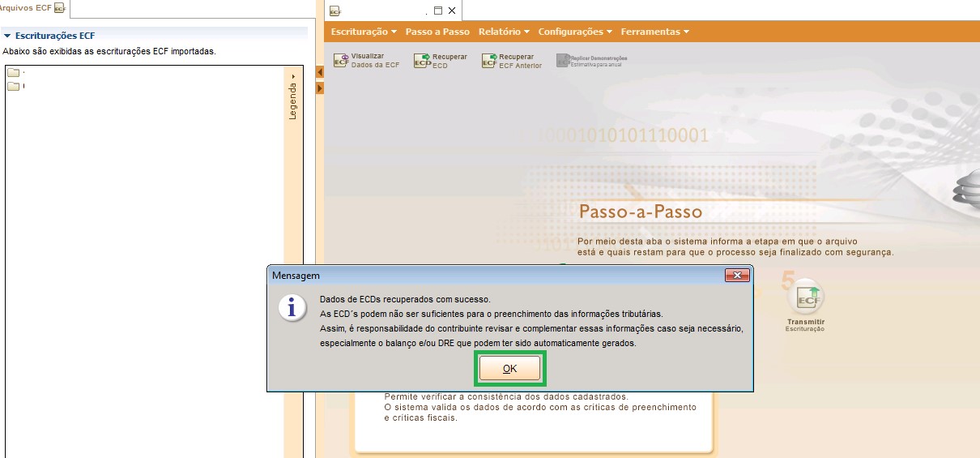Viewport: 980px width, 458px height.
Task: Click the Passo-a-Passo heading
Action: click(x=641, y=212)
